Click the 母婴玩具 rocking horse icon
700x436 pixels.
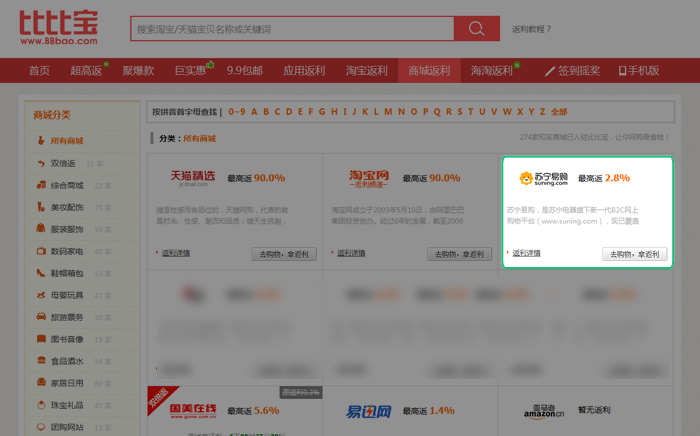[41, 295]
